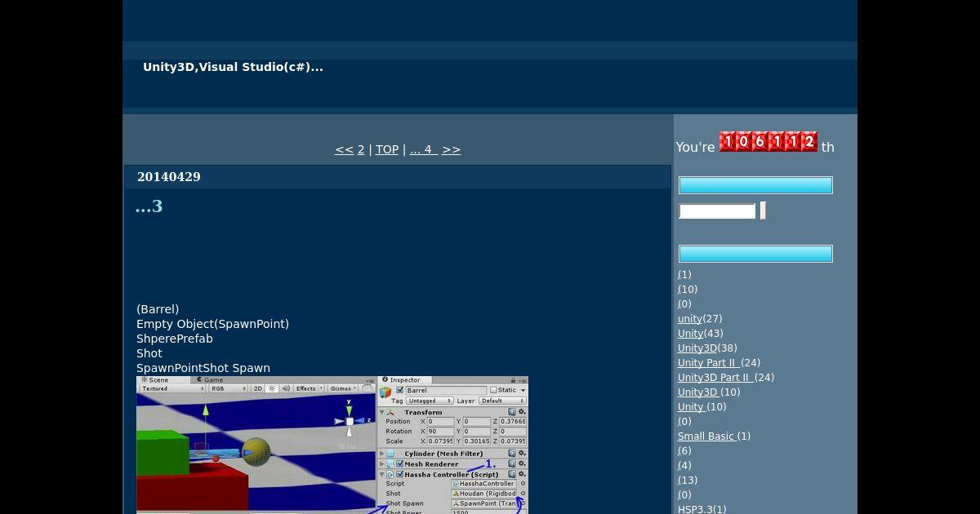
Task: Open Hassha Controller (Script) gear settings icon
Action: coord(523,473)
